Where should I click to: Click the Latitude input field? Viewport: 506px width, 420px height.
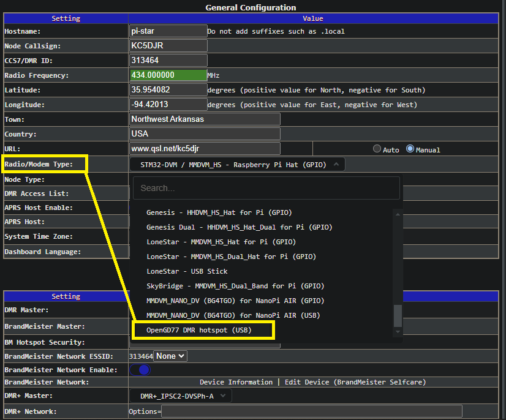(x=168, y=89)
